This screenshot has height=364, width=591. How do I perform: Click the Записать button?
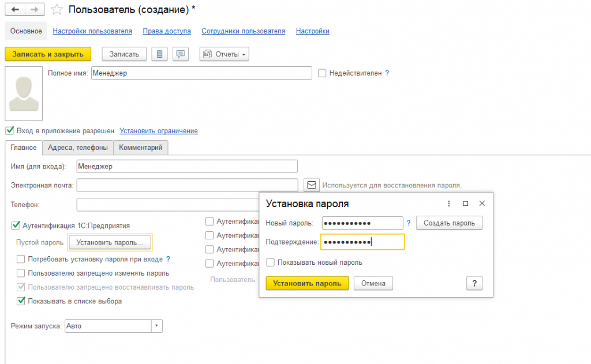[x=124, y=54]
